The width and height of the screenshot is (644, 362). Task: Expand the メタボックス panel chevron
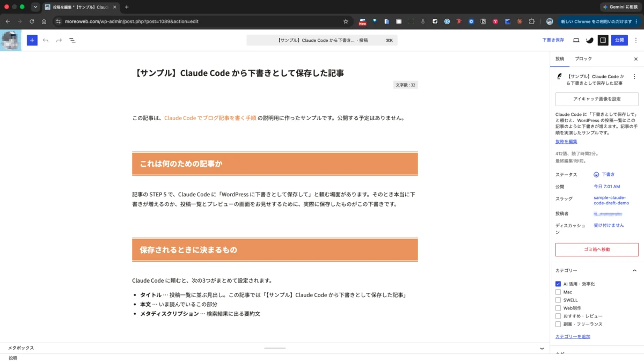tap(541, 349)
